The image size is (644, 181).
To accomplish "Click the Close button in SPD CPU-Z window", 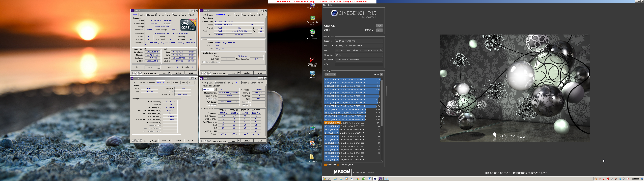I will (x=260, y=141).
